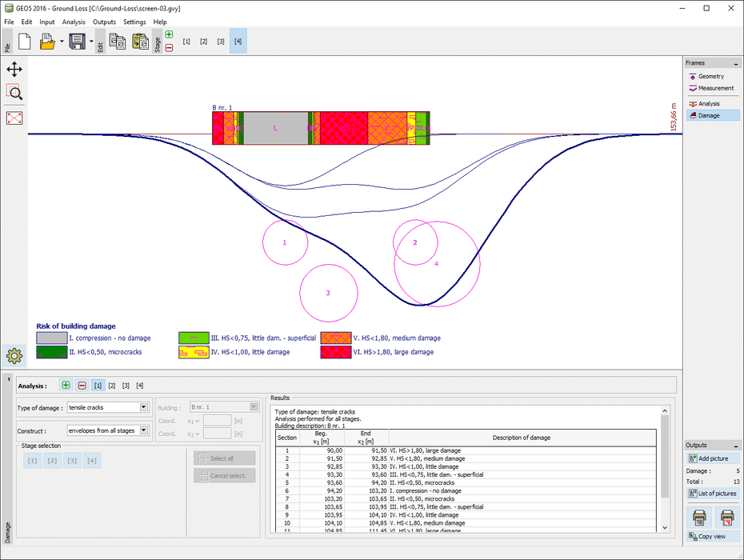Add a construction stage with green plus

(169, 34)
